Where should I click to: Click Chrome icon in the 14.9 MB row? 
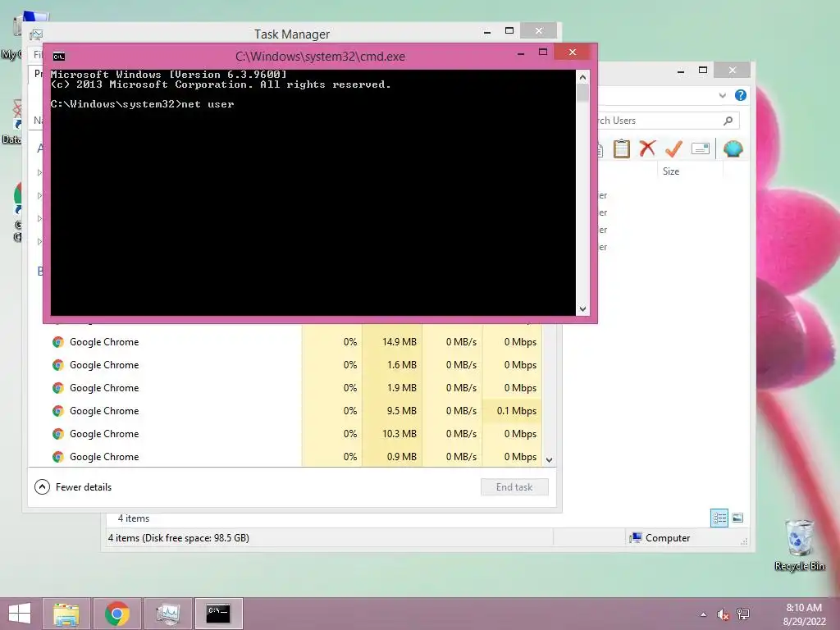pos(58,342)
